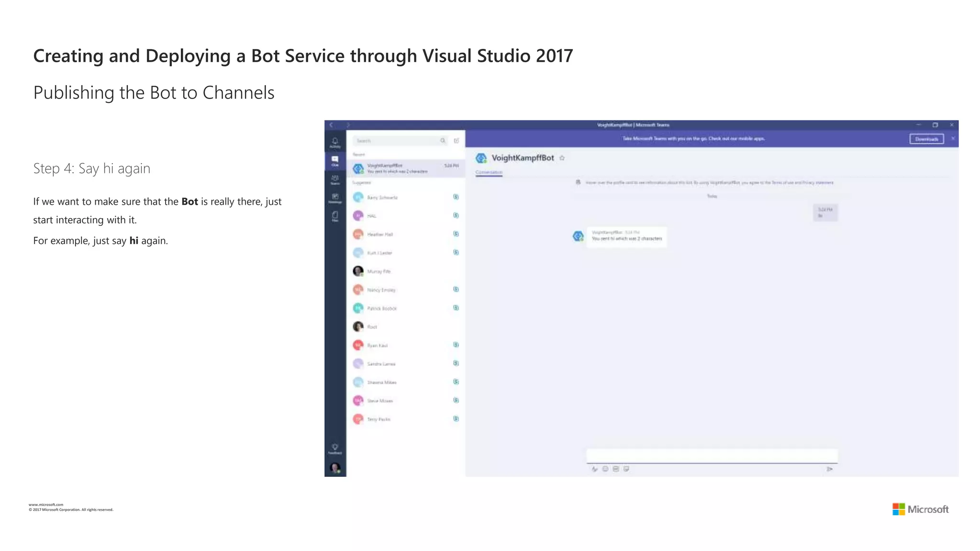Toggle favorite star next to VoightKampffBot
Viewport: 980px width, 551px height.
(562, 158)
